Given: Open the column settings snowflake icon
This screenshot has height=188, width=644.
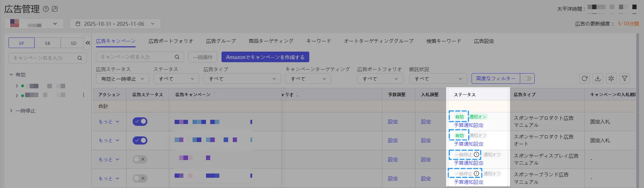Looking at the screenshot, I should (x=611, y=78).
